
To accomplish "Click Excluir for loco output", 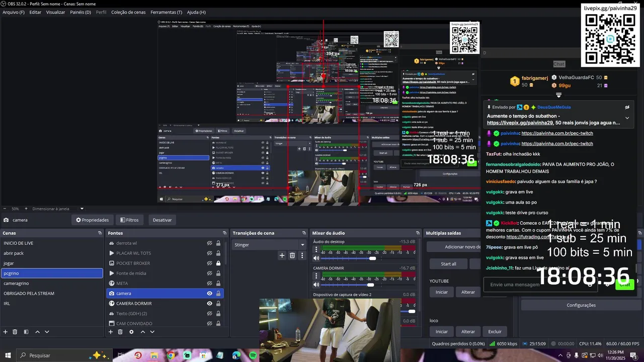I will point(495,331).
